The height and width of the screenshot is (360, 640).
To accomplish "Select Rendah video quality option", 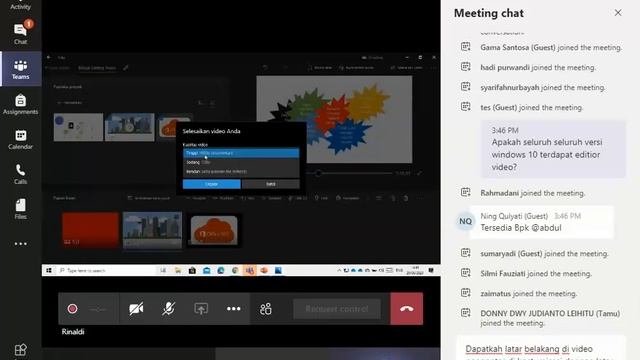I will pos(241,171).
